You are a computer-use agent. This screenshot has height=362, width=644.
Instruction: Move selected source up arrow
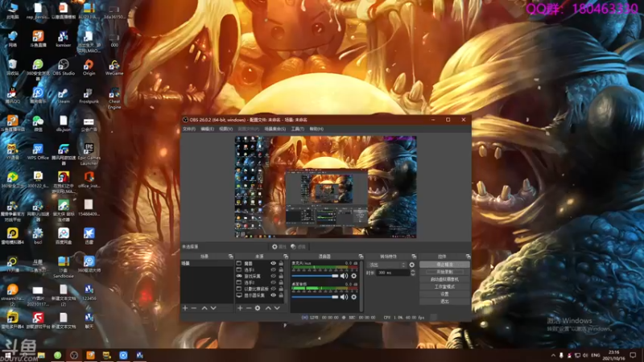[268, 308]
